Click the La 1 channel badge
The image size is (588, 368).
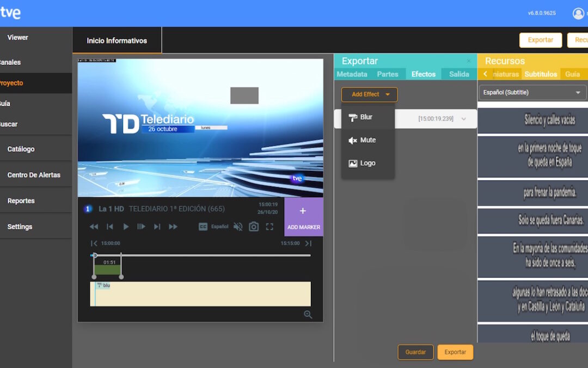pos(88,209)
